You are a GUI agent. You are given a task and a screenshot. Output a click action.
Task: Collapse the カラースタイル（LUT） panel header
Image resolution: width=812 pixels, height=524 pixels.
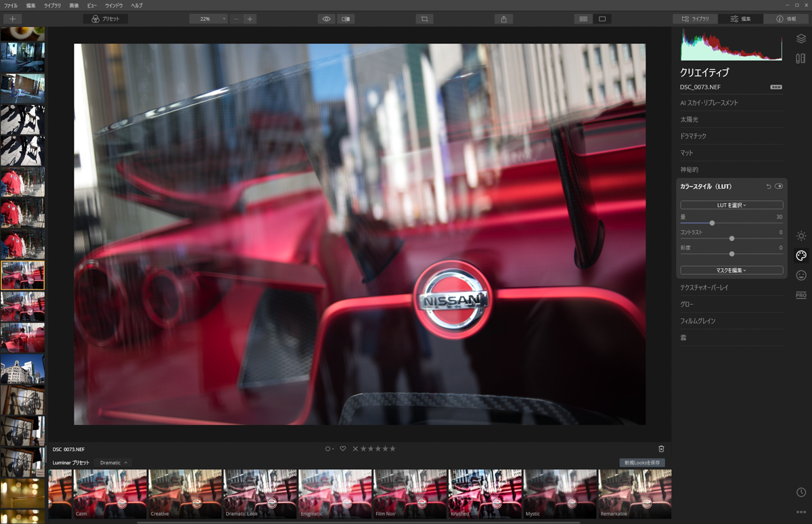[x=706, y=186]
